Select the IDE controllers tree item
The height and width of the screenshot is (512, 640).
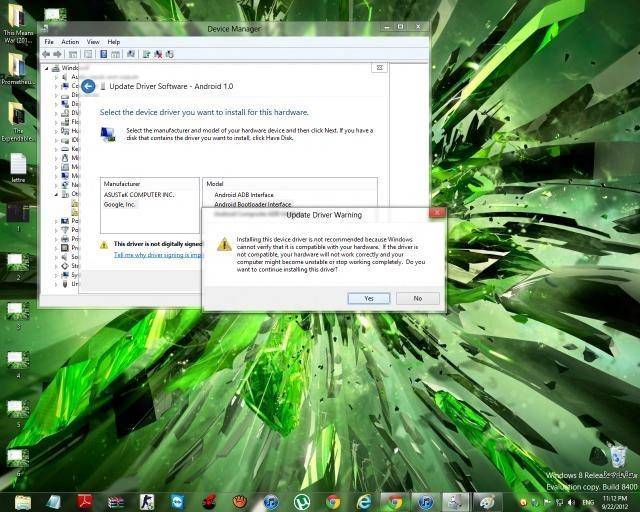point(69,140)
